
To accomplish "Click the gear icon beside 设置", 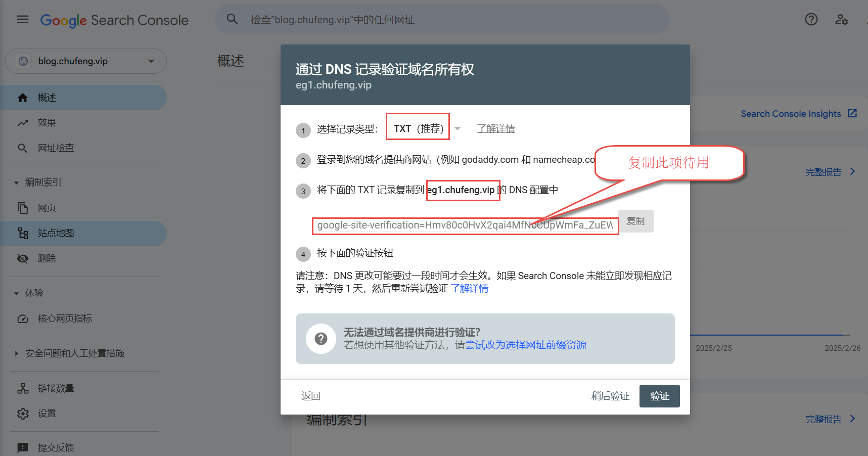I will [x=23, y=414].
